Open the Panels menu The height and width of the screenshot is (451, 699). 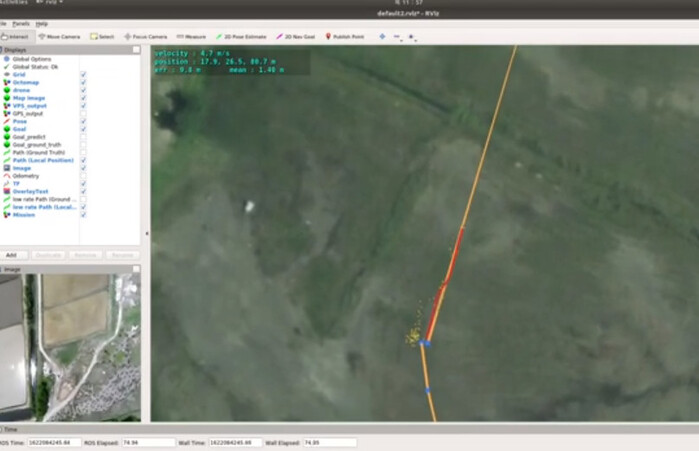(x=21, y=23)
